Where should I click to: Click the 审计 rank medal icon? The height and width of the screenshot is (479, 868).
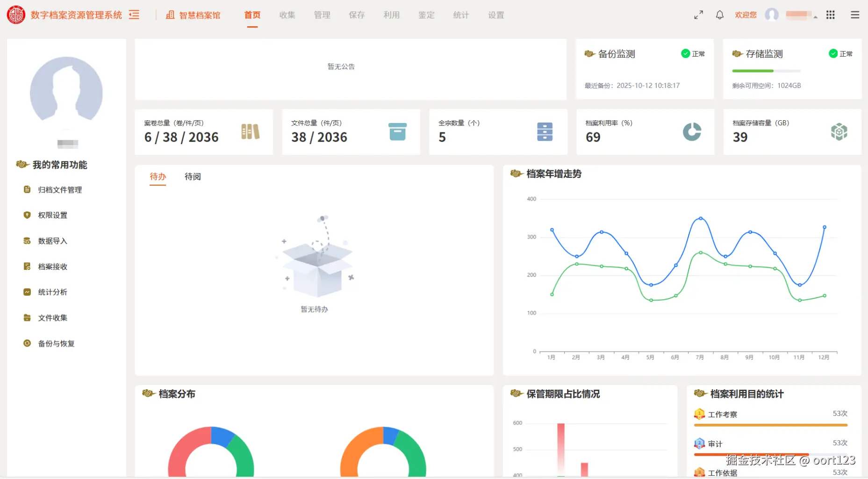pos(699,443)
